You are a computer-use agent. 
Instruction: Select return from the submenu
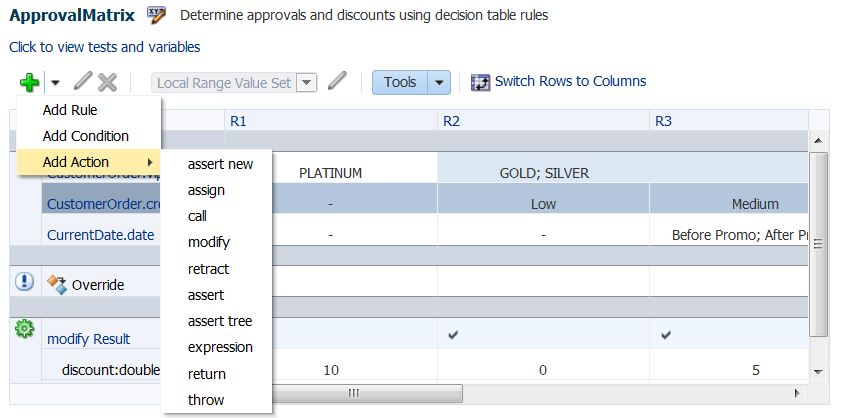217,374
